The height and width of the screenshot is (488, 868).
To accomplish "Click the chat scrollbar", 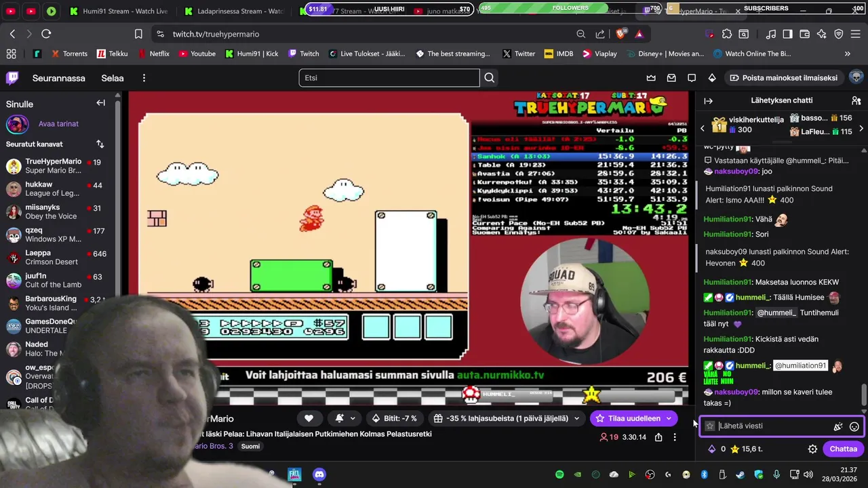I will (864, 393).
